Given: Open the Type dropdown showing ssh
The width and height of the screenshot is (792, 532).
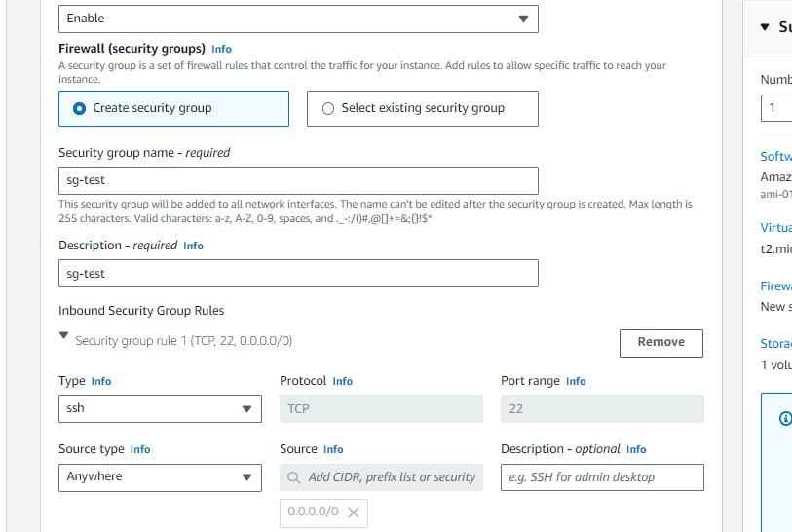Looking at the screenshot, I should [160, 408].
